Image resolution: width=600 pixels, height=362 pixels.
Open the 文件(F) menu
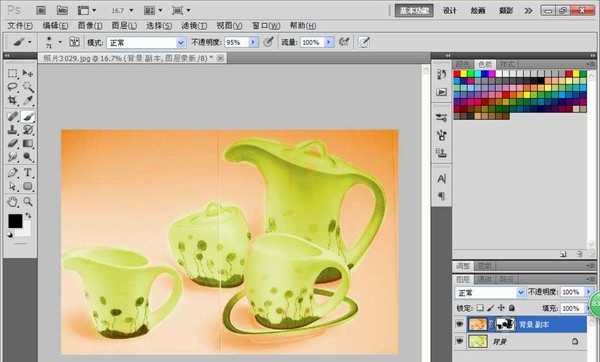click(20, 26)
